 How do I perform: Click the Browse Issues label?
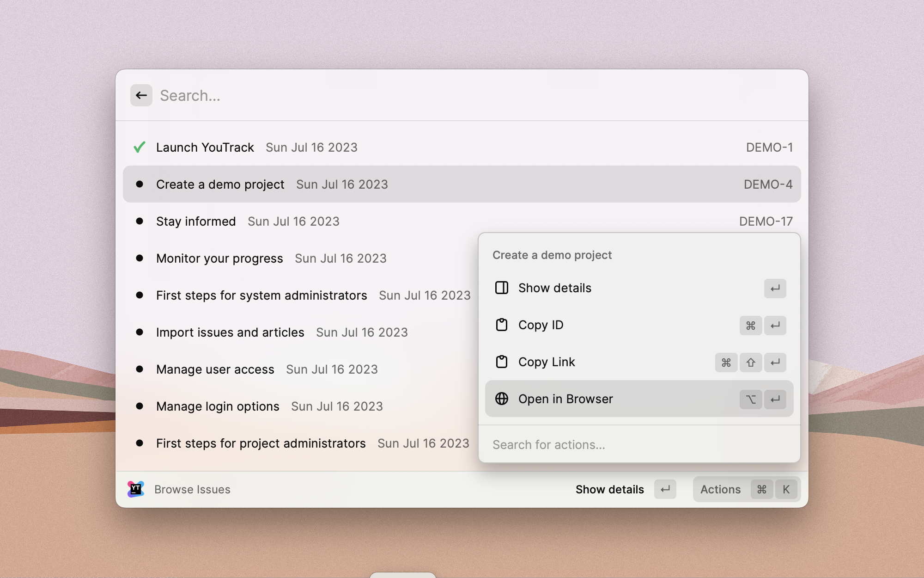[x=192, y=489]
